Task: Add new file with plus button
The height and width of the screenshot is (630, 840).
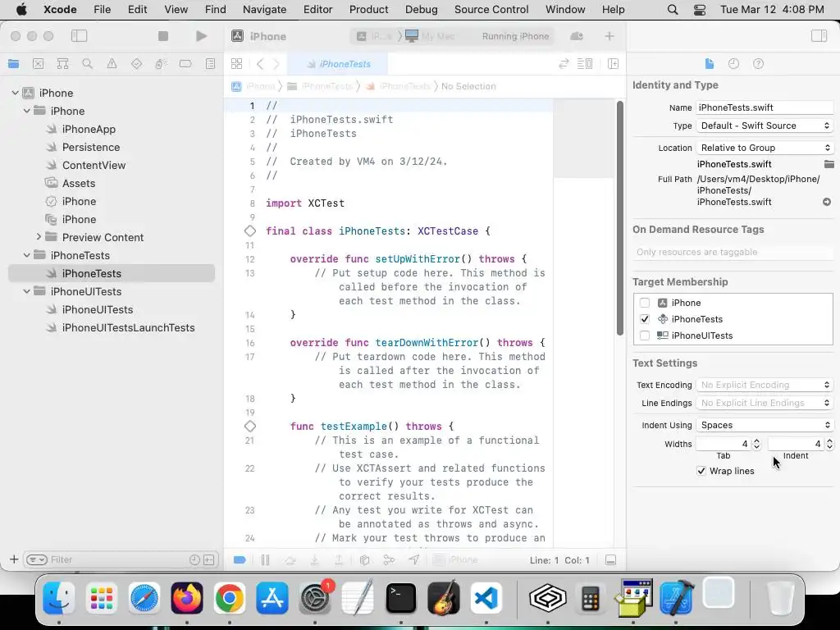Action: [x=14, y=559]
